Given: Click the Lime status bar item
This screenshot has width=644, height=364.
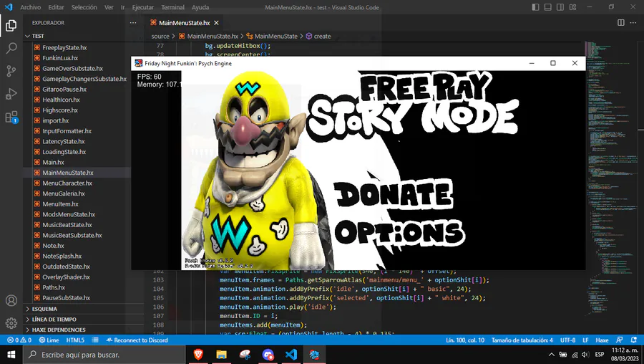Looking at the screenshot, I should tap(49, 340).
